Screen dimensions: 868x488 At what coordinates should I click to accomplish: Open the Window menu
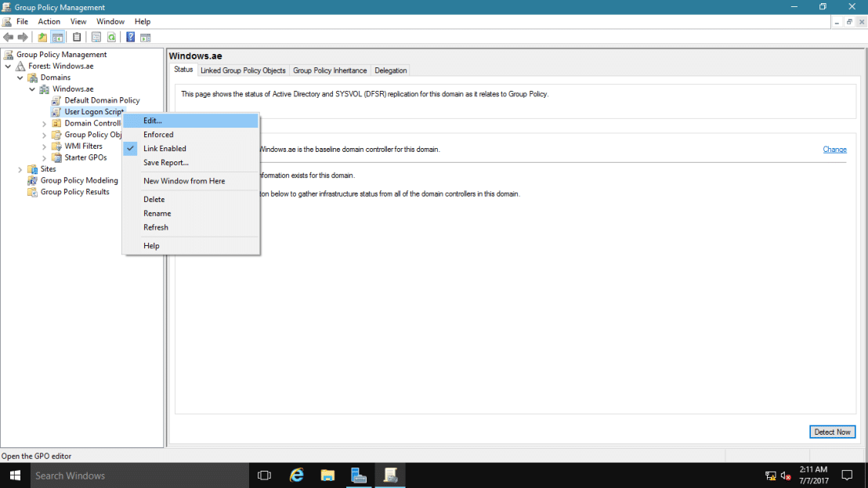pyautogui.click(x=110, y=22)
